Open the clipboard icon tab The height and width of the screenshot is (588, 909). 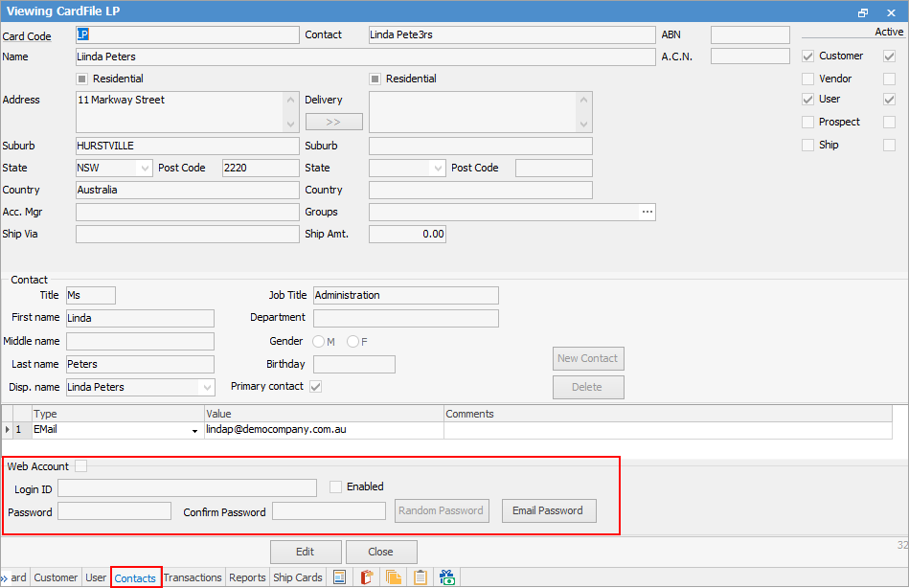click(420, 577)
